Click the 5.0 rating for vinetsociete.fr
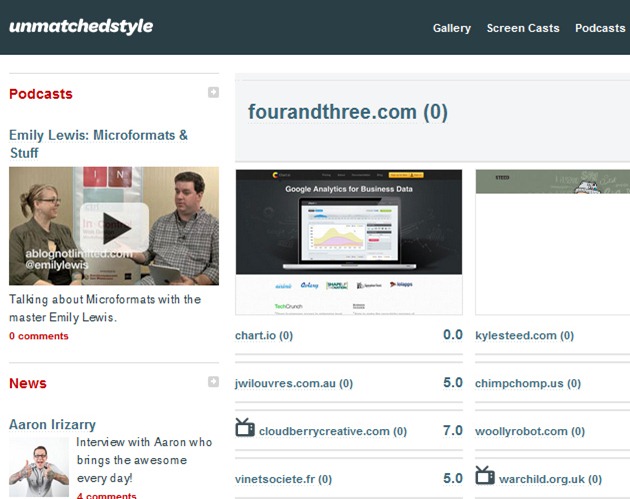Image resolution: width=630 pixels, height=499 pixels. [453, 479]
